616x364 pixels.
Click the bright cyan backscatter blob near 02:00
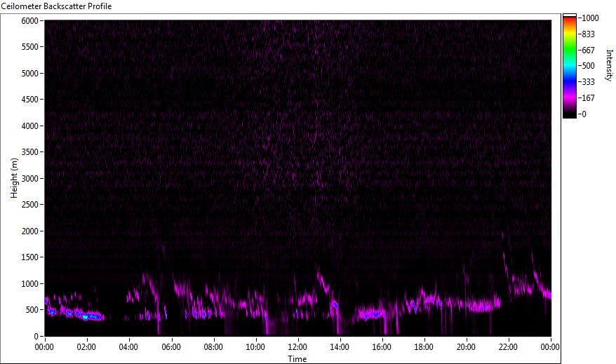[86, 317]
